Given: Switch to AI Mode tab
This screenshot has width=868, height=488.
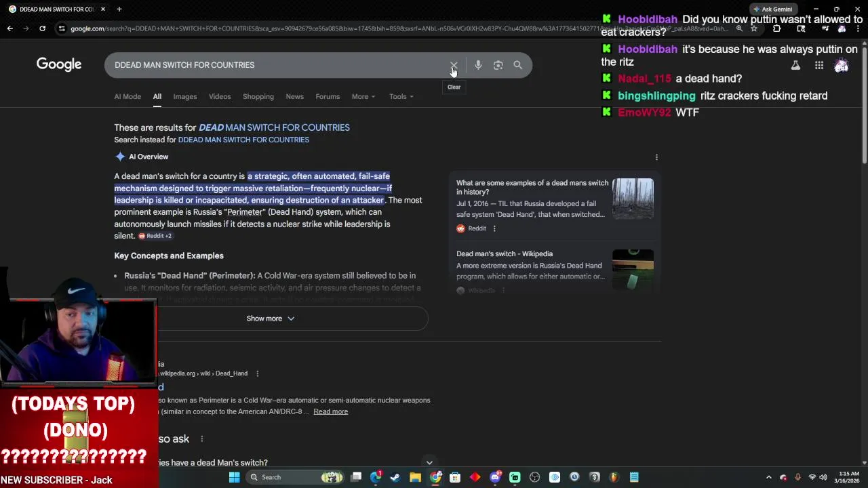Looking at the screenshot, I should coord(127,96).
